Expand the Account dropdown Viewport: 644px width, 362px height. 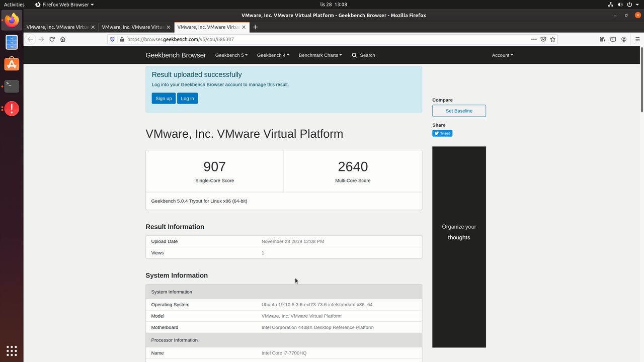pos(503,55)
